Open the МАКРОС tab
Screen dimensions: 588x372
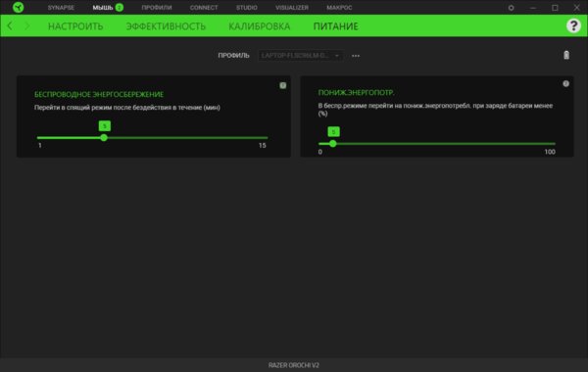pyautogui.click(x=339, y=8)
